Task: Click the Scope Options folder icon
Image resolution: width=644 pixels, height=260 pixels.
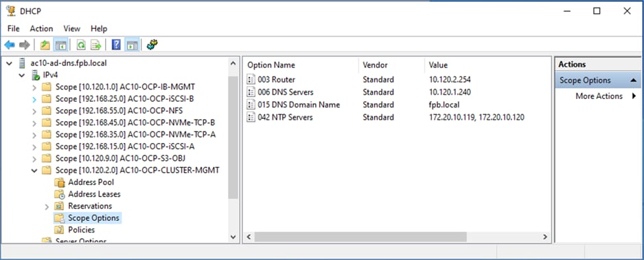Action: 60,218
